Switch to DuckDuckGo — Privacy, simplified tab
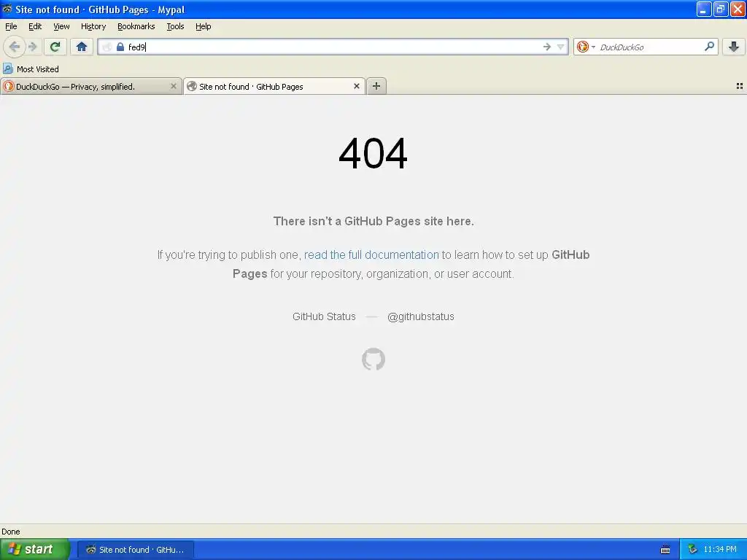Image resolution: width=747 pixels, height=560 pixels. (91, 87)
